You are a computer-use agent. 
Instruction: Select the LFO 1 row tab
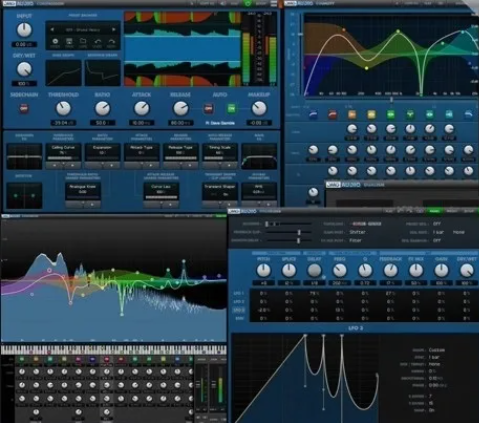(x=239, y=293)
